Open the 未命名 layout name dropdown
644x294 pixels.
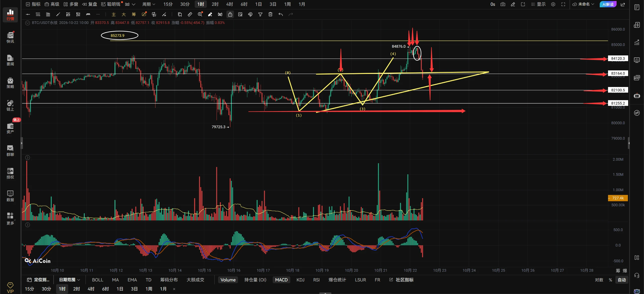pyautogui.click(x=583, y=4)
